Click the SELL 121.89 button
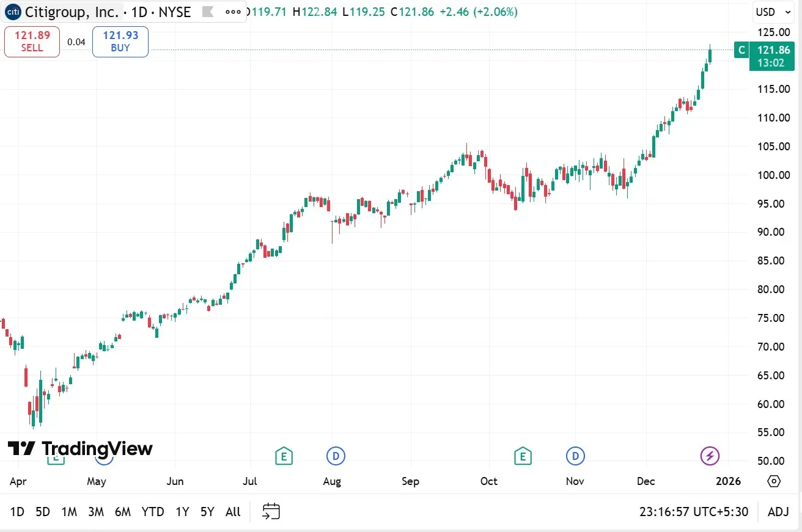Viewport: 802px width, 532px height. tap(31, 41)
